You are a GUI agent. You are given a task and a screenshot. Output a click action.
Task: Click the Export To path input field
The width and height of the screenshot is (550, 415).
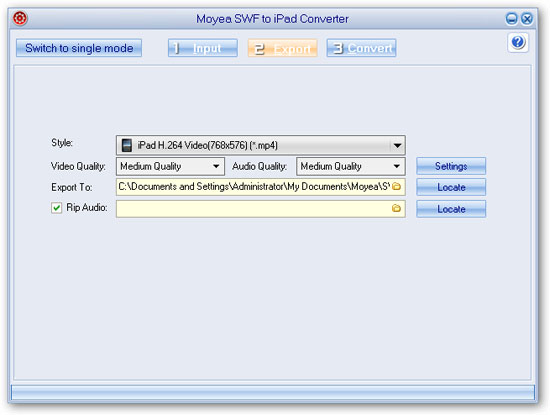[x=261, y=187]
